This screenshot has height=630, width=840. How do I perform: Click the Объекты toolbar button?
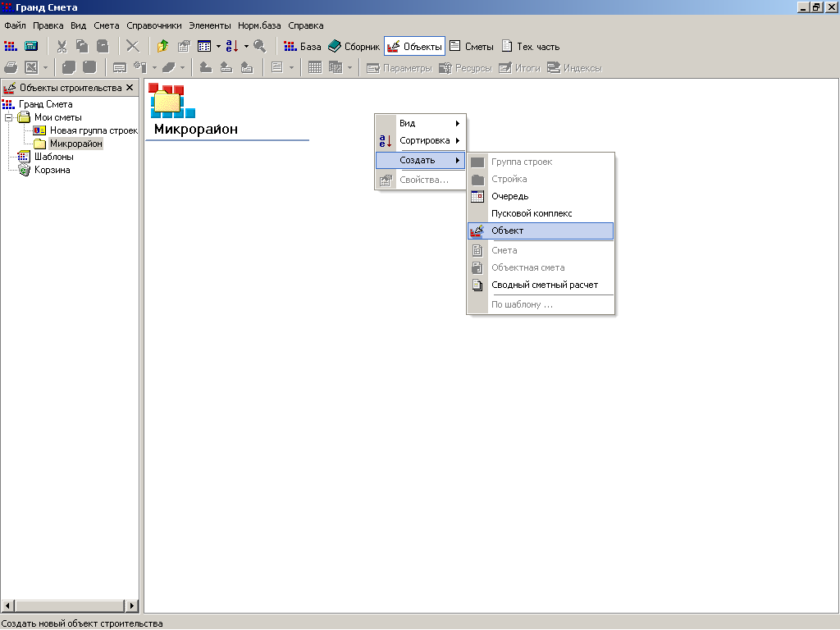tap(414, 47)
